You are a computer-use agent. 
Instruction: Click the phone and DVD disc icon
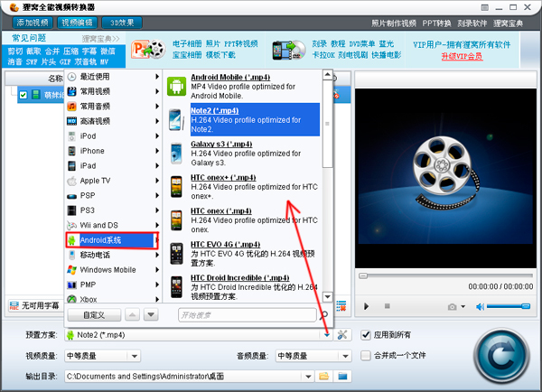pyautogui.click(x=289, y=50)
